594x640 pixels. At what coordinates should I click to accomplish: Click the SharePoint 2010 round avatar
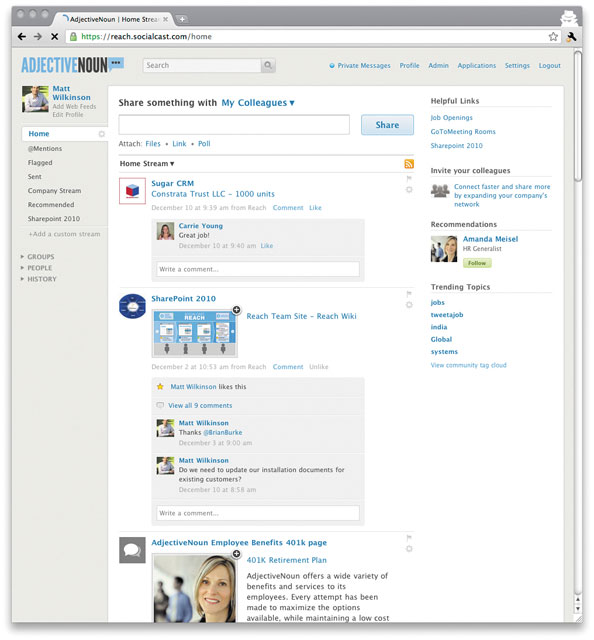(x=132, y=306)
